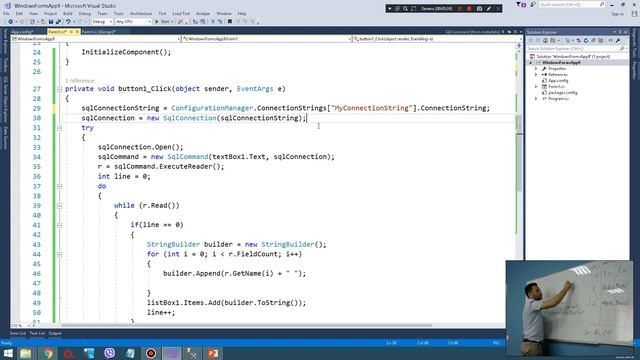Open the Any CPU platform dropdown
This screenshot has height=360, width=640.
tap(133, 22)
